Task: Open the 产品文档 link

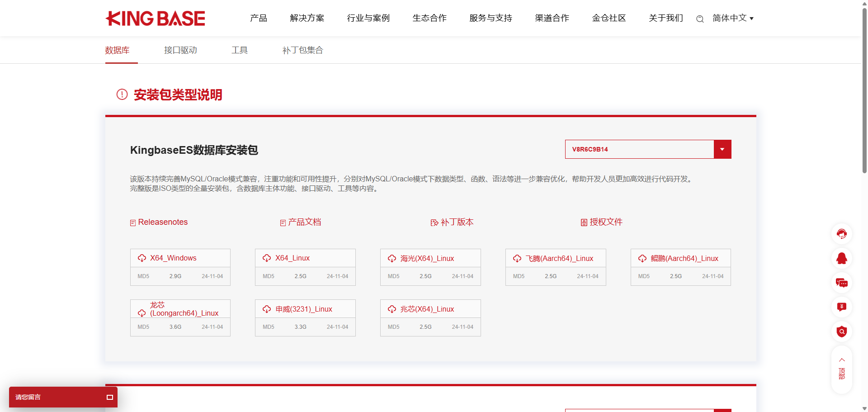Action: (305, 222)
